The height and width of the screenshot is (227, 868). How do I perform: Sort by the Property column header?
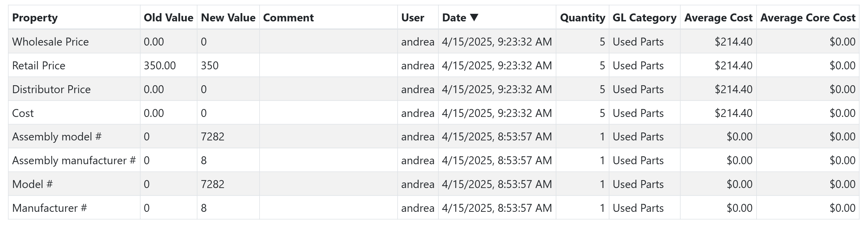click(35, 18)
